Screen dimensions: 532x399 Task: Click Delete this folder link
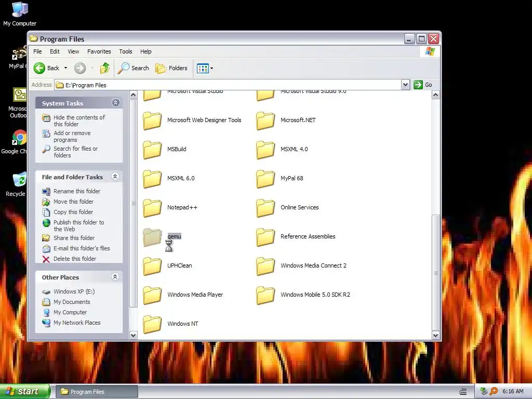[75, 259]
